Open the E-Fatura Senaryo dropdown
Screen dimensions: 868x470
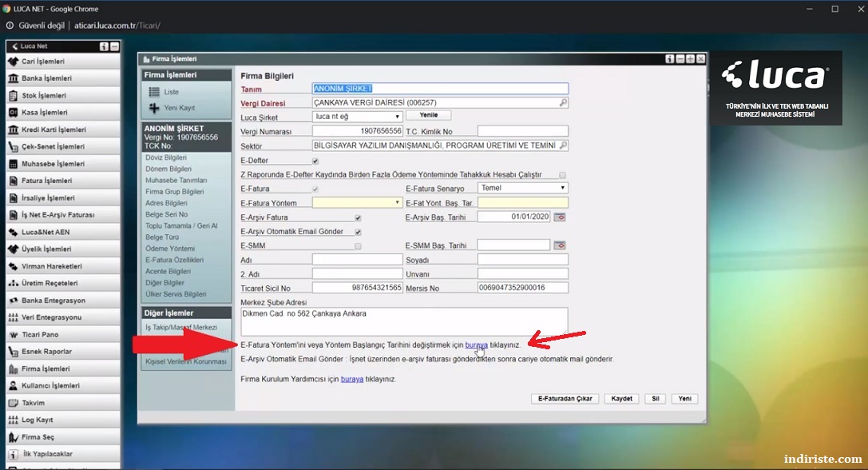click(522, 188)
